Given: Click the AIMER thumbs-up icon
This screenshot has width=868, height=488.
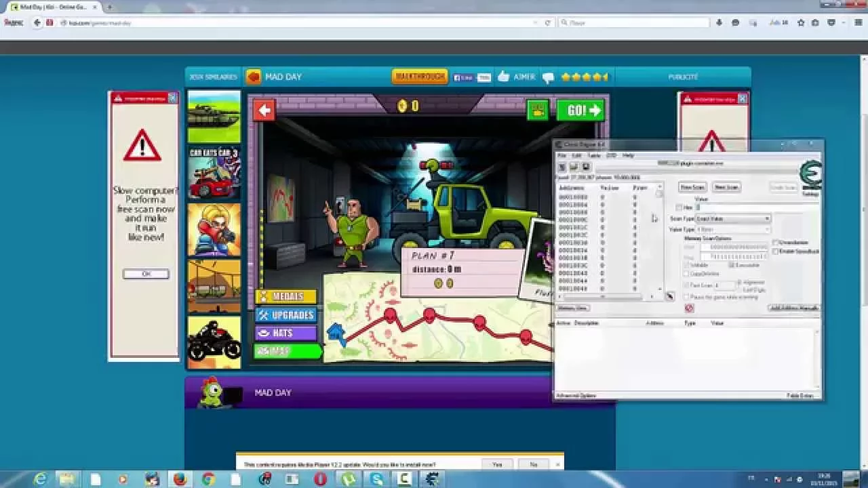Looking at the screenshot, I should click(x=503, y=77).
